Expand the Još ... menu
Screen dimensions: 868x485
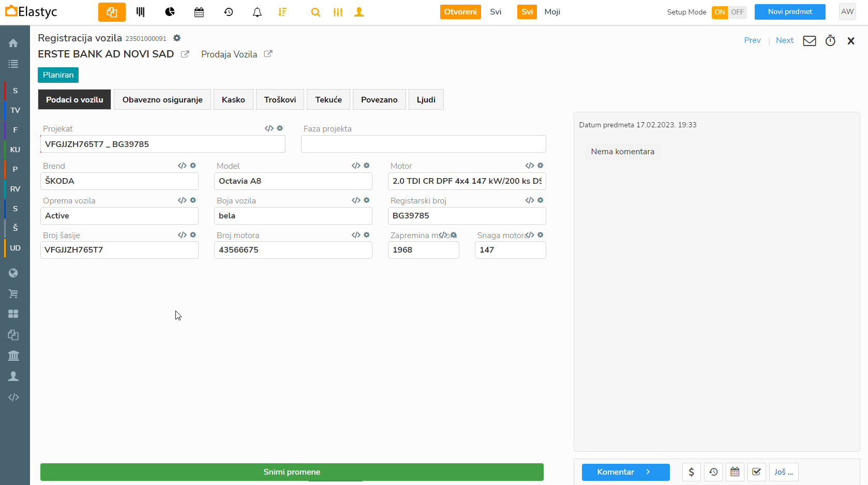point(783,472)
